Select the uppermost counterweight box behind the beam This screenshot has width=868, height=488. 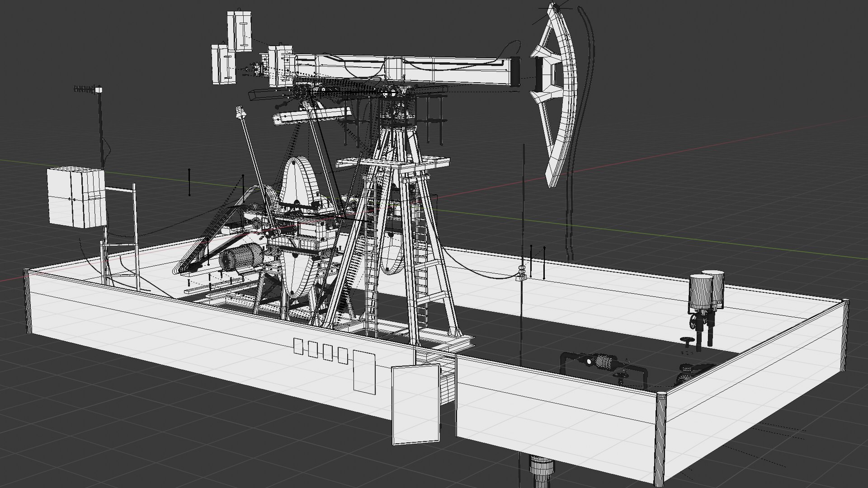[x=240, y=30]
